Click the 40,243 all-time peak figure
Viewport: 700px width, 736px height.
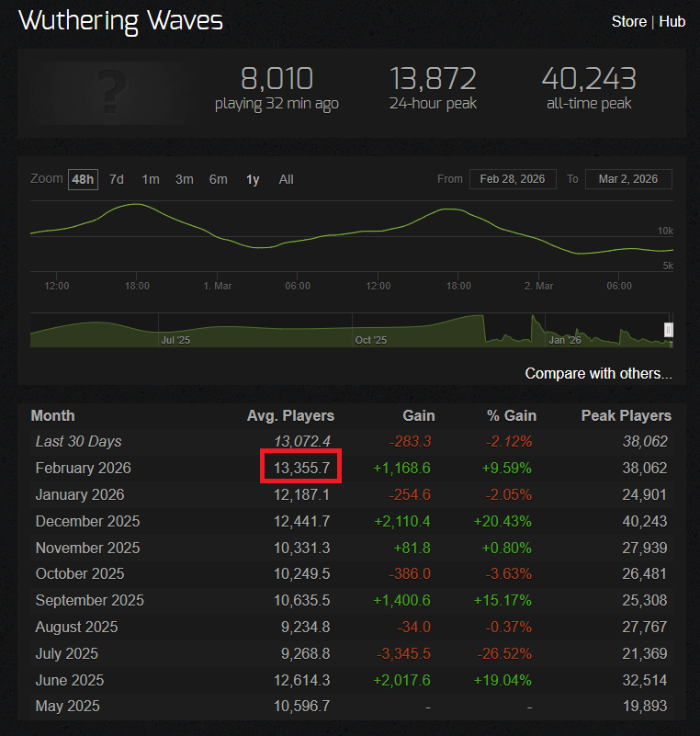point(589,78)
